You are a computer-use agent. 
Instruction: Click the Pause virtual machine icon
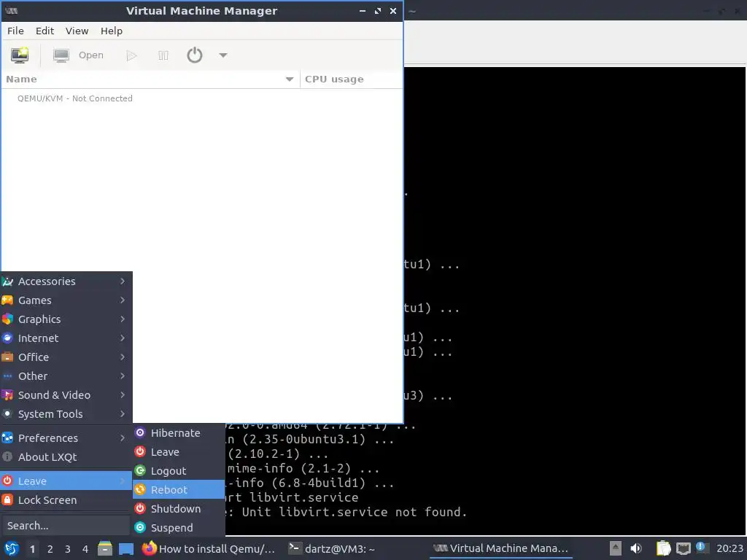(x=163, y=55)
